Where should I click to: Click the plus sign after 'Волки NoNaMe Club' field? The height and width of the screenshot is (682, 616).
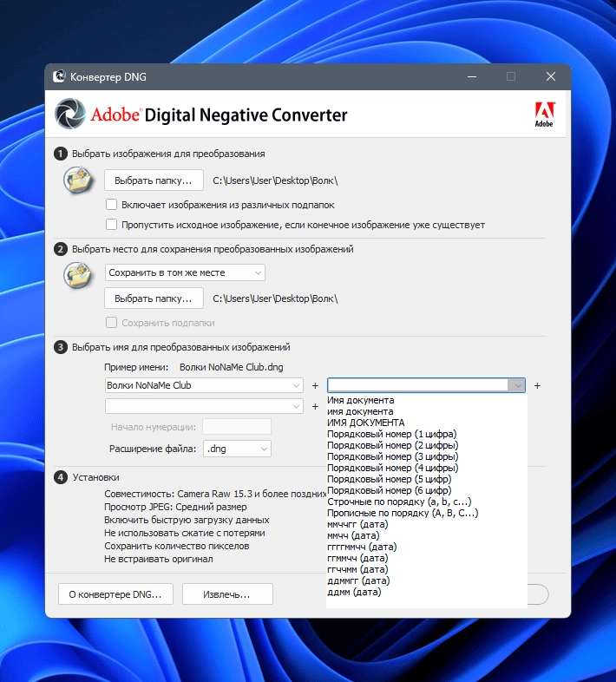pos(315,386)
